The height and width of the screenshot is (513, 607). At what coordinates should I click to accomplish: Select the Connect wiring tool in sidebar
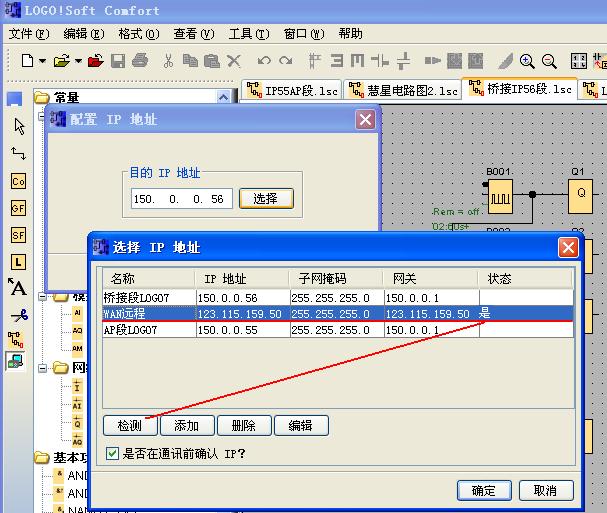18,154
